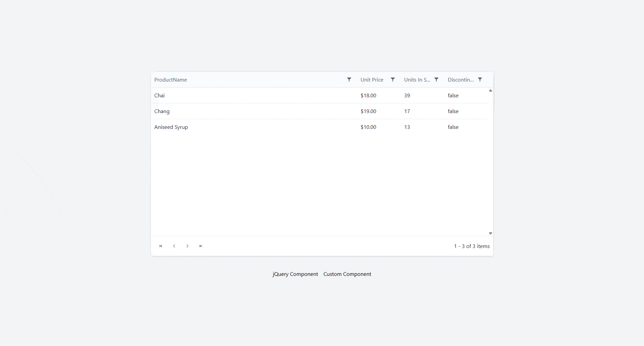Click the '1 - 3 of 3 items' pager info
This screenshot has width=644, height=346.
coord(472,246)
